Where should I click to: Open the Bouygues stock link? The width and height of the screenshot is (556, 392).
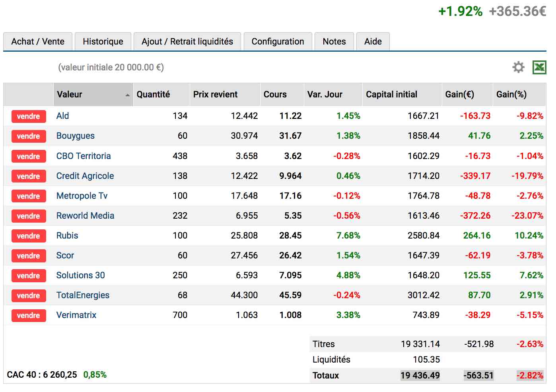(x=76, y=136)
